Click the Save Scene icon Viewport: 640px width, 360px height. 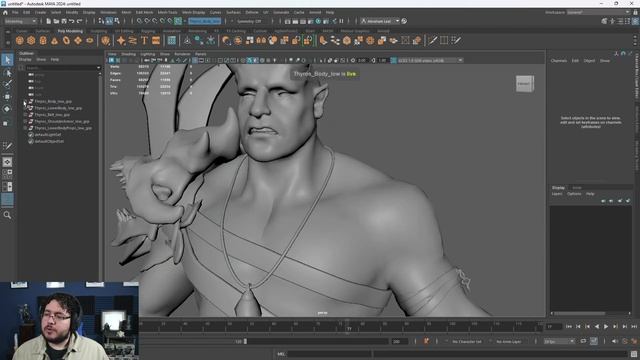pos(64,21)
